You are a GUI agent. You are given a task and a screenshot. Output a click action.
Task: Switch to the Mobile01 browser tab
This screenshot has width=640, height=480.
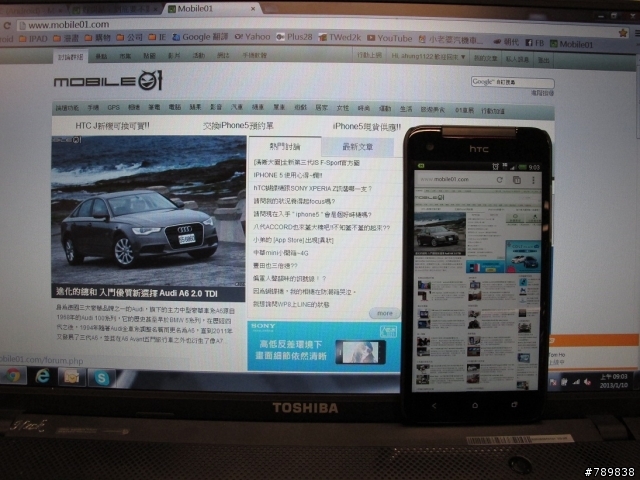(x=208, y=9)
